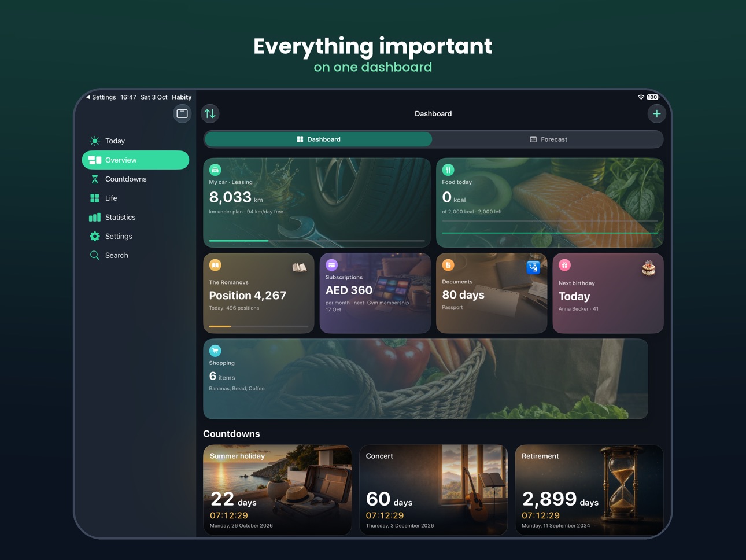746x560 pixels.
Task: Open the Concert countdown card
Action: pyautogui.click(x=433, y=490)
